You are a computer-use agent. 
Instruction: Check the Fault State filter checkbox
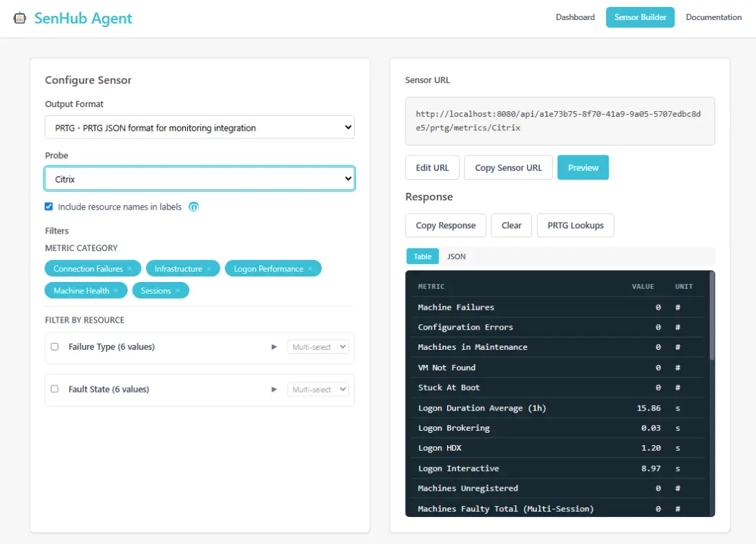click(55, 388)
